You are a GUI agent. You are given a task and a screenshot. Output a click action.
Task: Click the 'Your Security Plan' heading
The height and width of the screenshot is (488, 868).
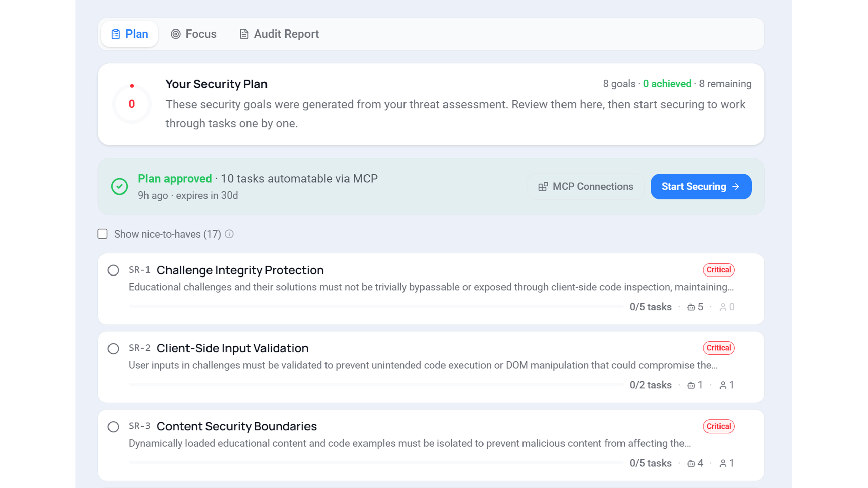216,84
